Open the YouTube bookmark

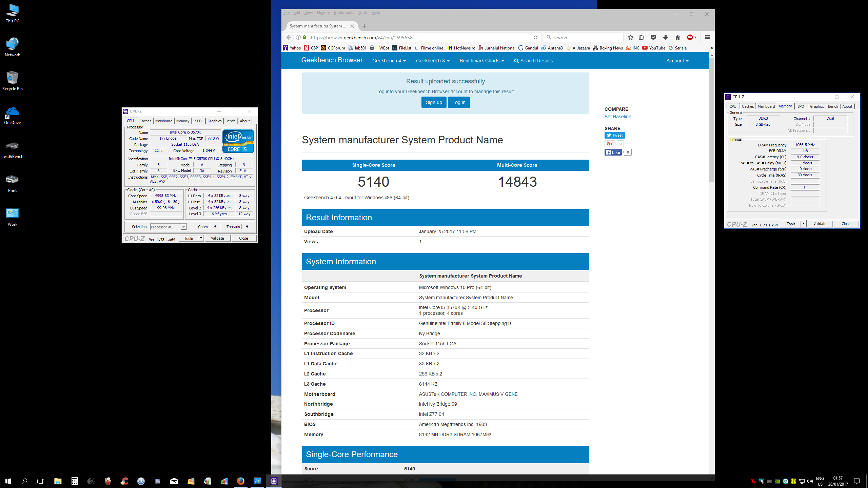654,48
